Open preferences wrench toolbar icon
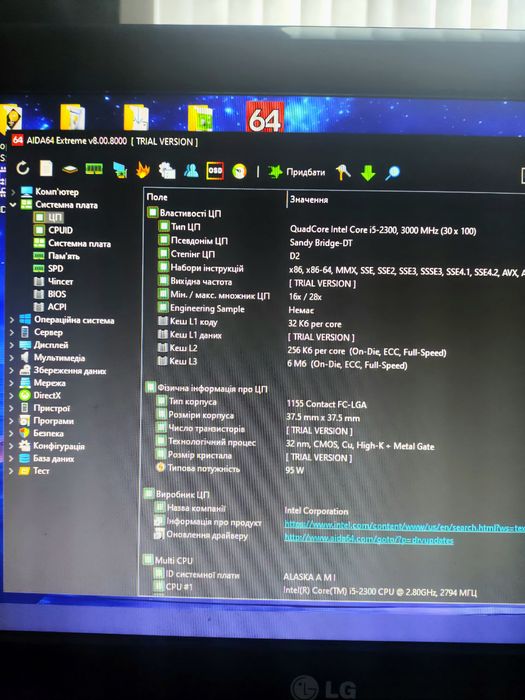Image resolution: width=525 pixels, height=700 pixels. tap(343, 172)
